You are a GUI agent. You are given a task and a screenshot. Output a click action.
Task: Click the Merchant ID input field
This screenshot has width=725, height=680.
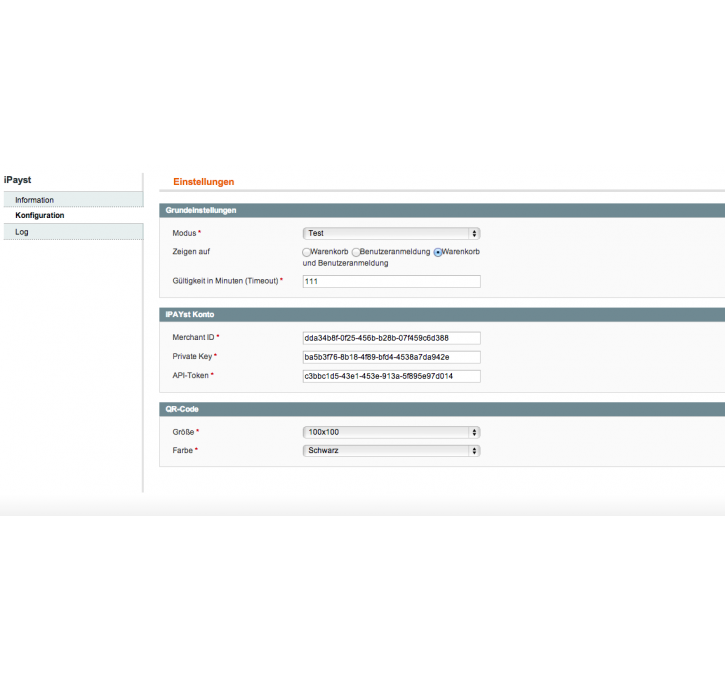pos(391,338)
